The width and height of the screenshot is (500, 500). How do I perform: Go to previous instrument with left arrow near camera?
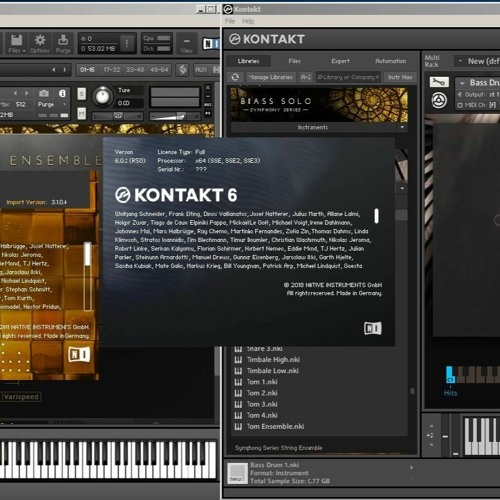coord(15,93)
